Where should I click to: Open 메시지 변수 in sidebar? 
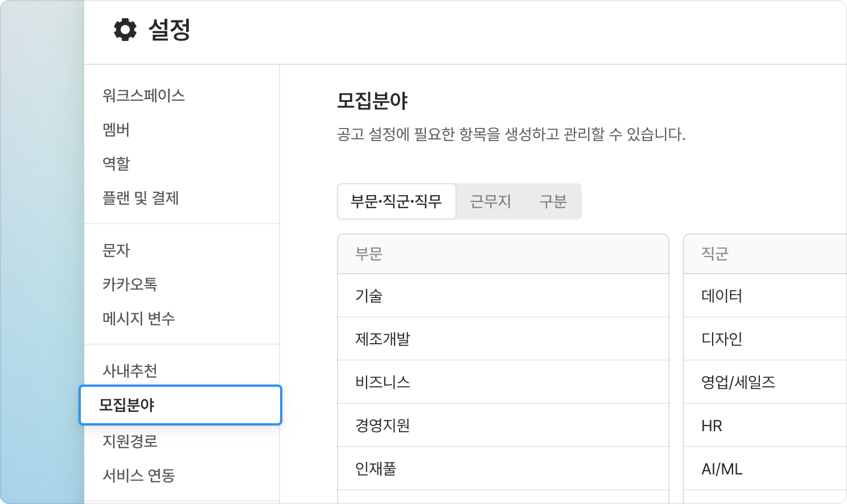click(139, 319)
